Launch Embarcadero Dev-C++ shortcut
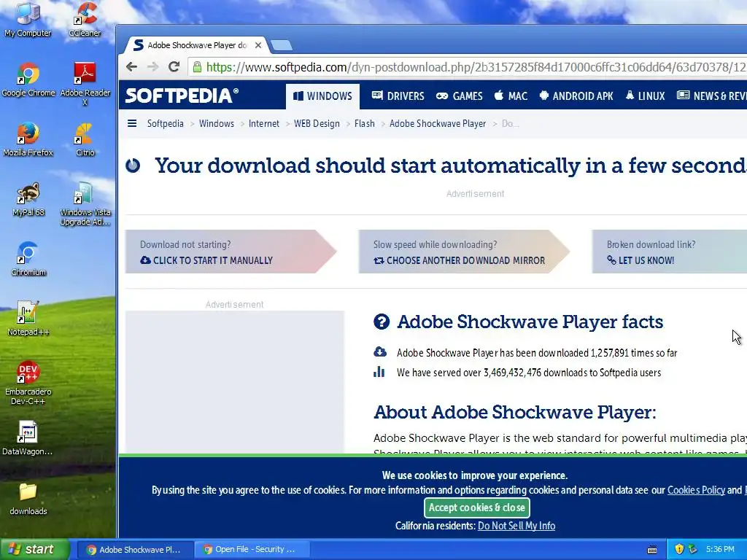Viewport: 747px width, 560px height. click(x=28, y=384)
